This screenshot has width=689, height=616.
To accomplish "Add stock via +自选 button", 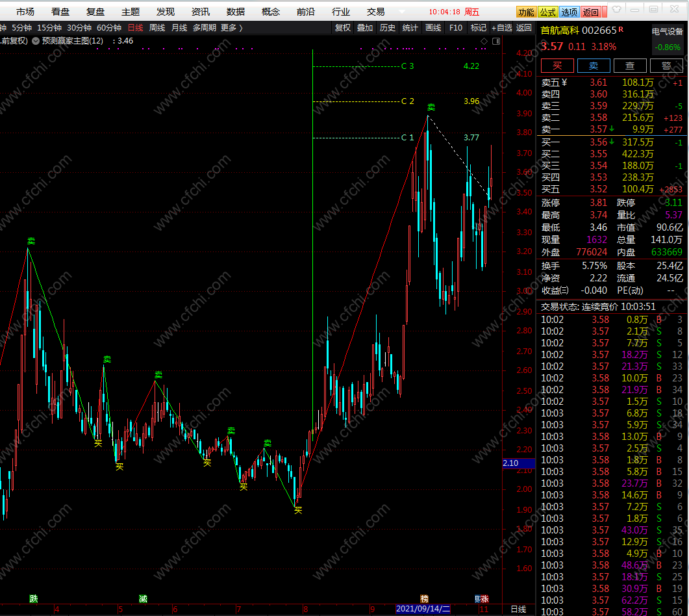I will click(502, 28).
